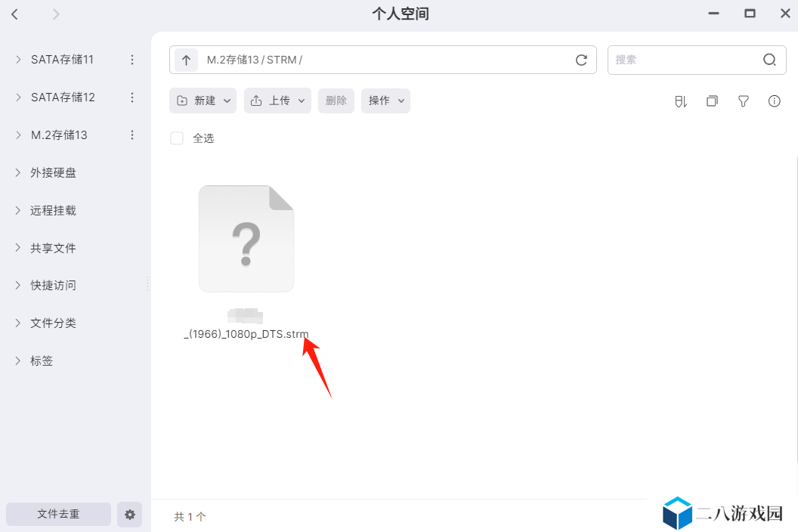
Task: Select 共享文件 in the sidebar
Action: point(53,248)
